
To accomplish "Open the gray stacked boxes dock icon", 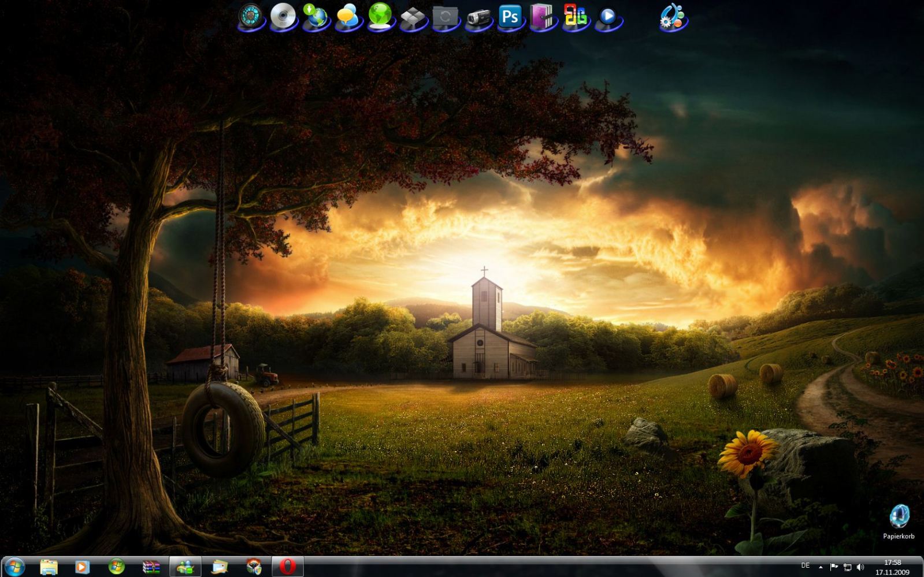I will pyautogui.click(x=413, y=17).
